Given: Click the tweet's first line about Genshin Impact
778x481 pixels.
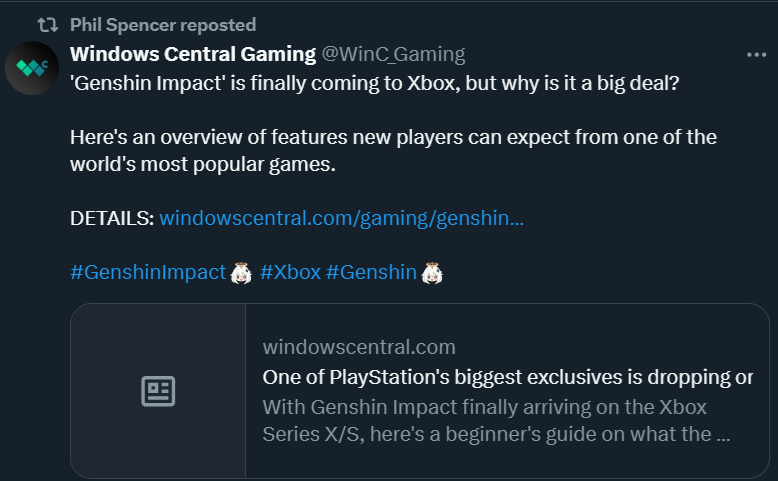Looking at the screenshot, I should coord(375,82).
